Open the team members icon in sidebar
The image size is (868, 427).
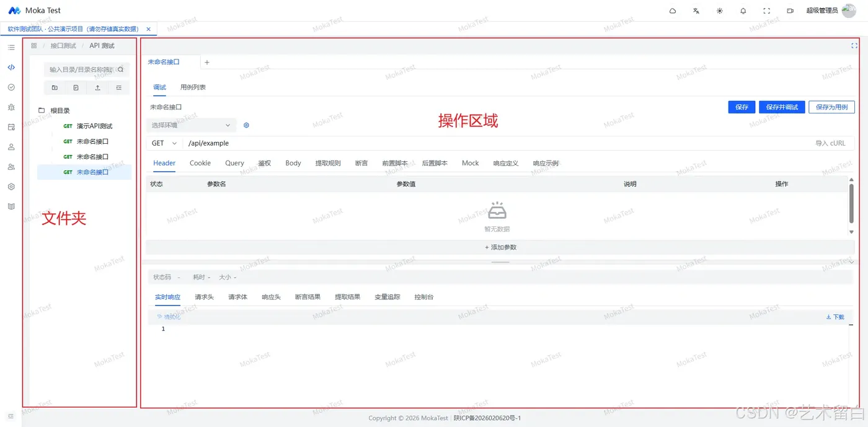point(11,167)
